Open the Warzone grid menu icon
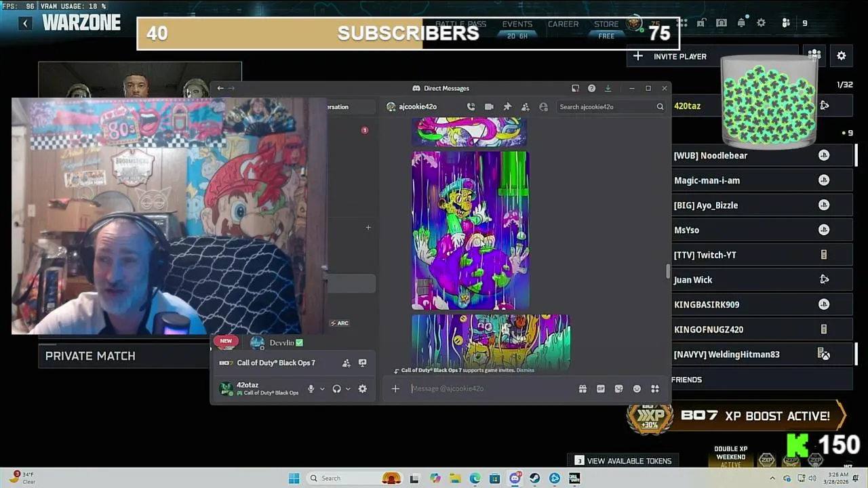Image resolution: width=868 pixels, height=488 pixels. [682, 23]
